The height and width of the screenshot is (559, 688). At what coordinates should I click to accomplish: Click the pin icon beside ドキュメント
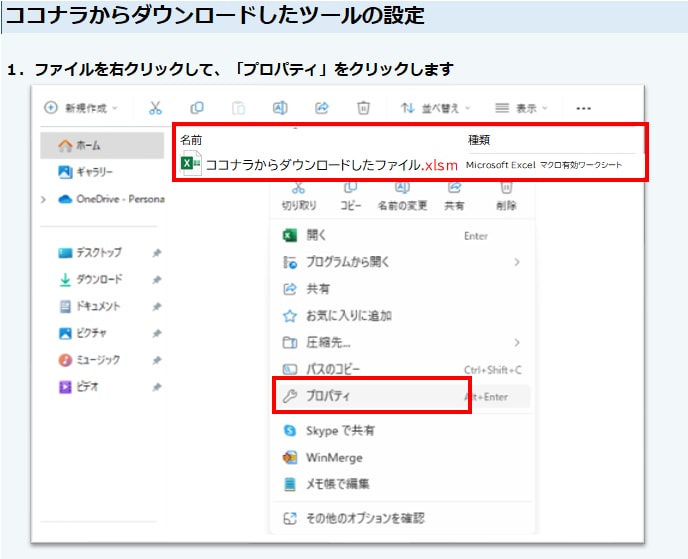pos(157,306)
